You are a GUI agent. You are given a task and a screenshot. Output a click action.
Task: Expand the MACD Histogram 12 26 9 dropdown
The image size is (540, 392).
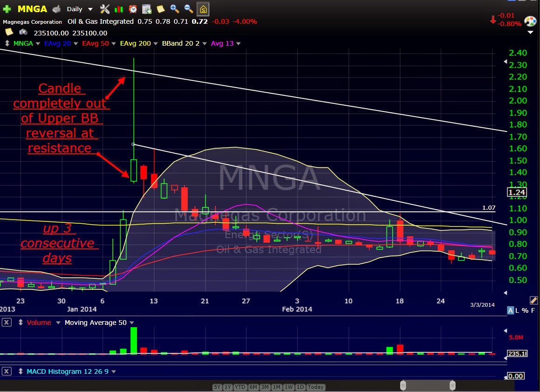114,371
